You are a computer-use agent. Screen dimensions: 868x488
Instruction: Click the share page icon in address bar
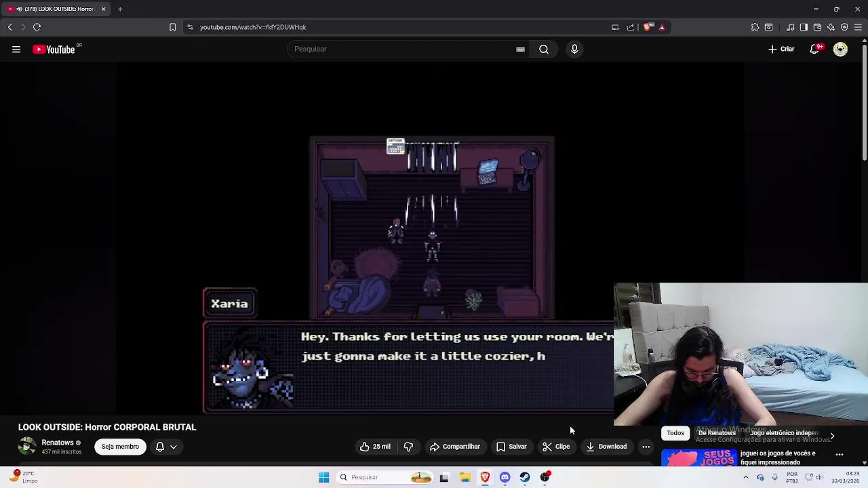click(x=631, y=27)
